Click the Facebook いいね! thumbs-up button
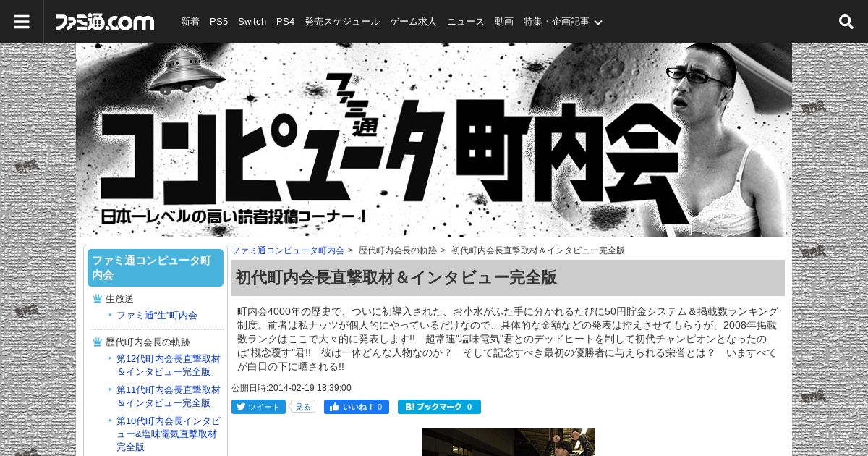 pyautogui.click(x=357, y=407)
